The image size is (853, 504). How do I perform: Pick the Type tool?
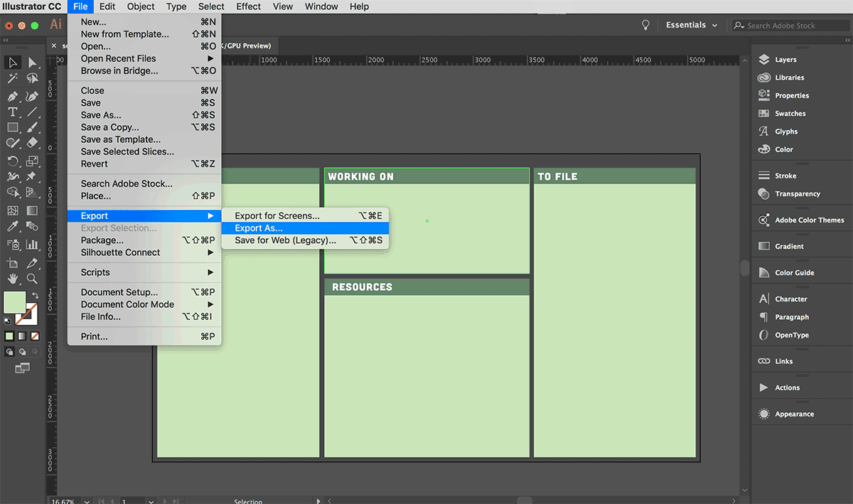13,112
